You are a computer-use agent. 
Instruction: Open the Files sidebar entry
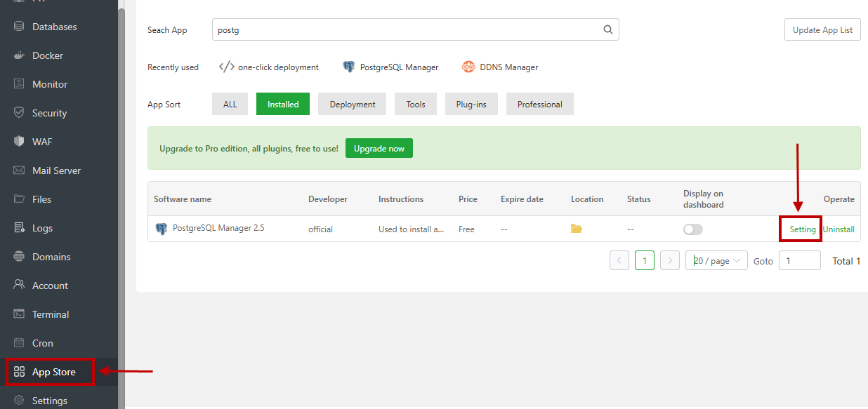click(41, 199)
